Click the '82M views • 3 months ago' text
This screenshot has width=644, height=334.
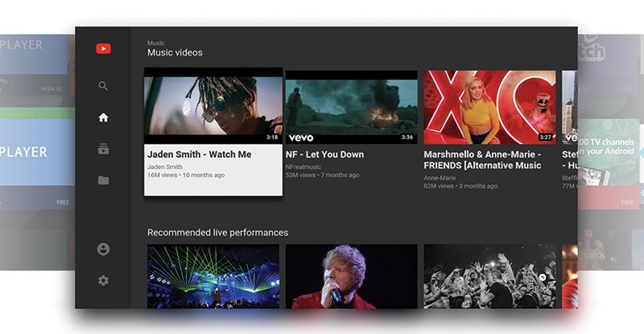tap(460, 186)
